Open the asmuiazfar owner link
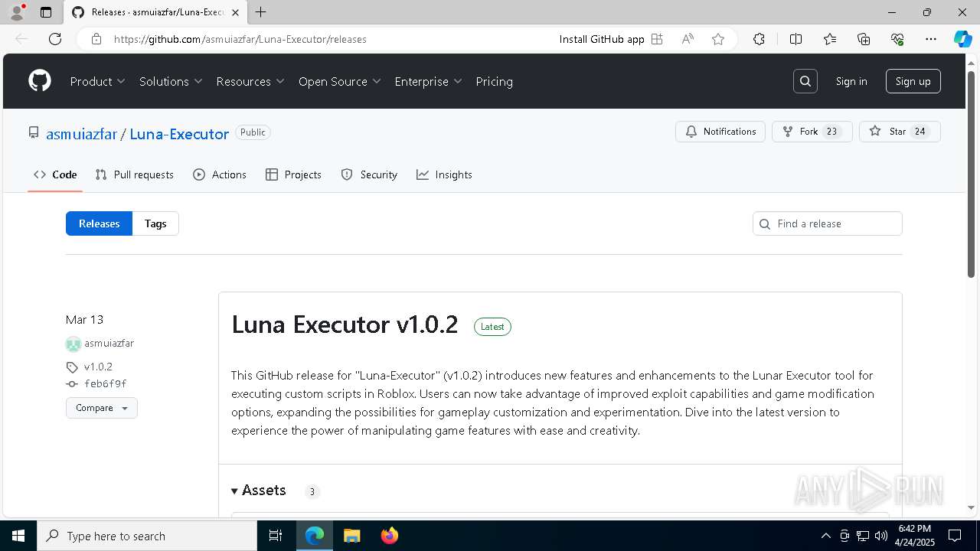The height and width of the screenshot is (551, 980). (81, 134)
